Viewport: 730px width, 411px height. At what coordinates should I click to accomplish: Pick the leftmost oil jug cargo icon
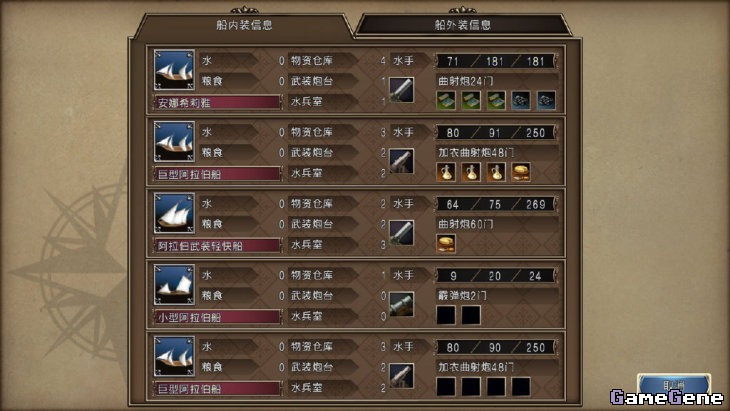446,172
